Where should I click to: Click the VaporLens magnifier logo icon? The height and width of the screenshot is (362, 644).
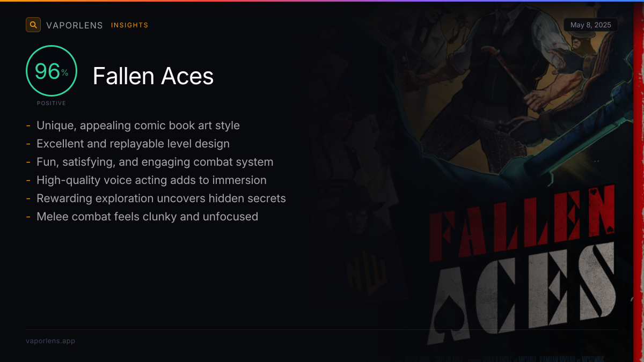(33, 25)
